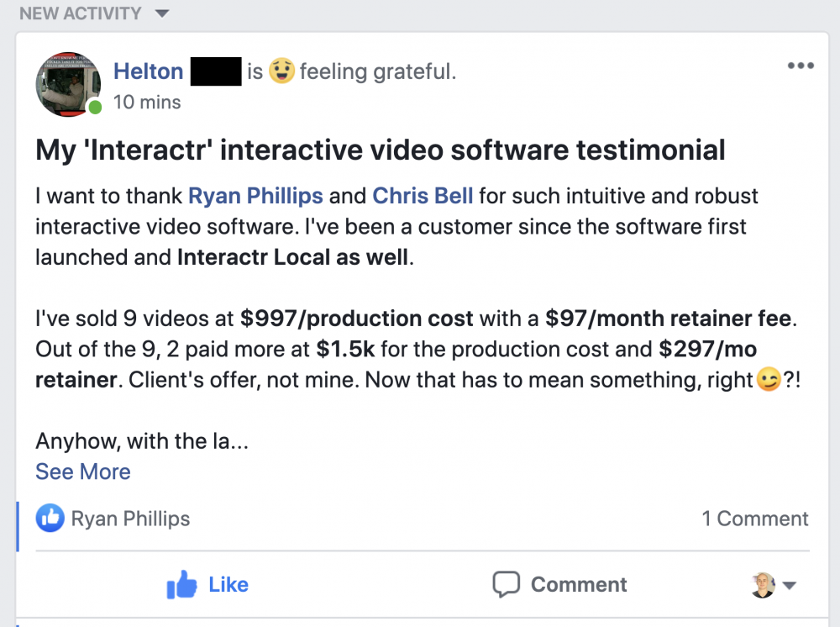This screenshot has height=627, width=840.
Task: Click the speech bubble Comment icon
Action: pyautogui.click(x=506, y=584)
